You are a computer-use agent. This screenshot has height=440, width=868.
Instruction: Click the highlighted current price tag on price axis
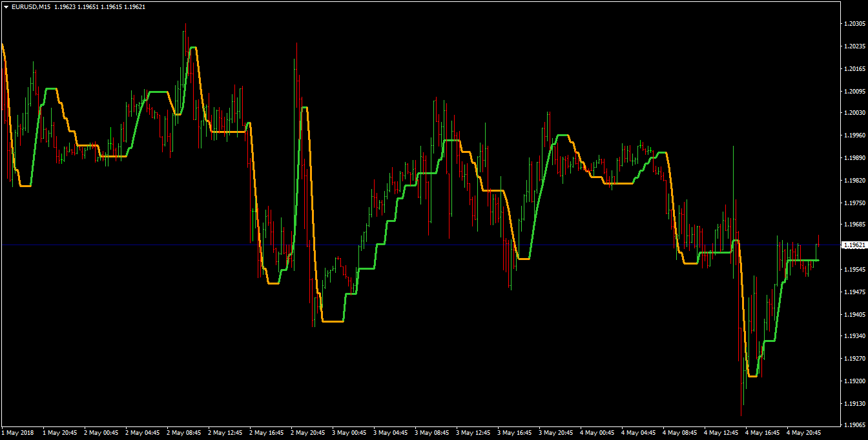pyautogui.click(x=854, y=245)
